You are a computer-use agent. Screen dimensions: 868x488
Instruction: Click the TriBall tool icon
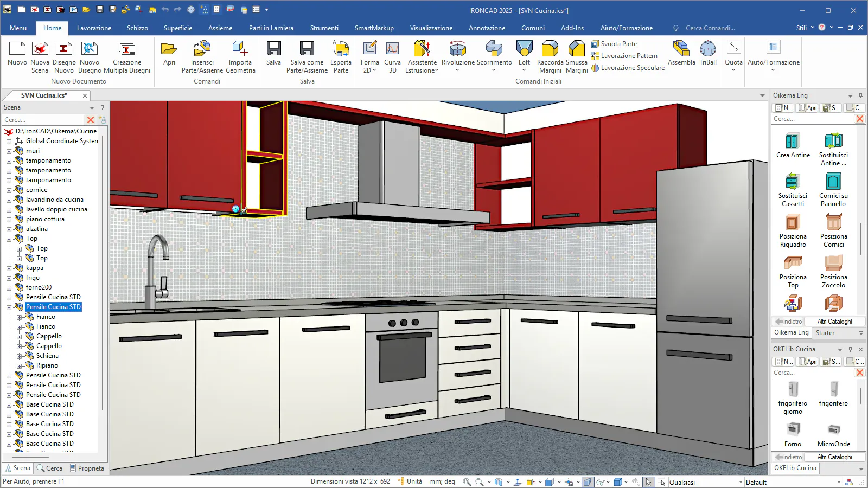pos(707,49)
